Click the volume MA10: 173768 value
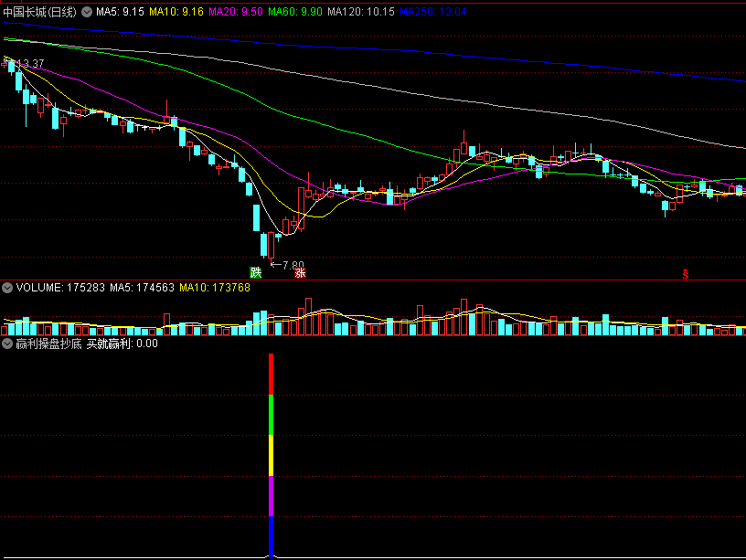746x560 pixels. point(215,288)
